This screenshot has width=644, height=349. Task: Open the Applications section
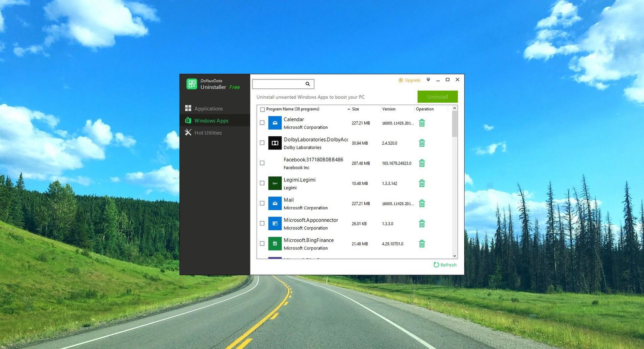(215, 109)
